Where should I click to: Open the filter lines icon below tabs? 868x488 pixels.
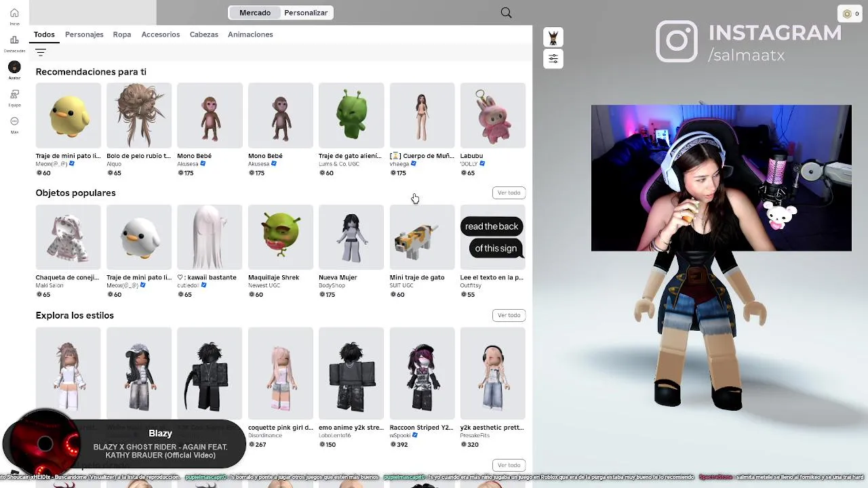[41, 52]
